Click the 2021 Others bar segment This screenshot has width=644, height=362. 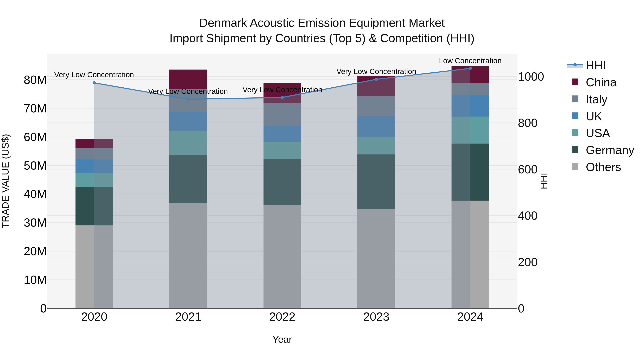(x=188, y=256)
